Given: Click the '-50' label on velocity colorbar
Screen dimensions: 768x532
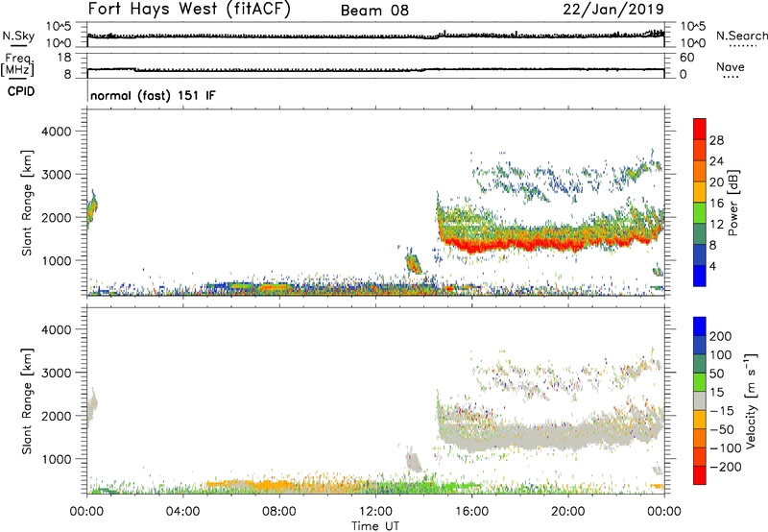Looking at the screenshot, I should pos(722,429).
